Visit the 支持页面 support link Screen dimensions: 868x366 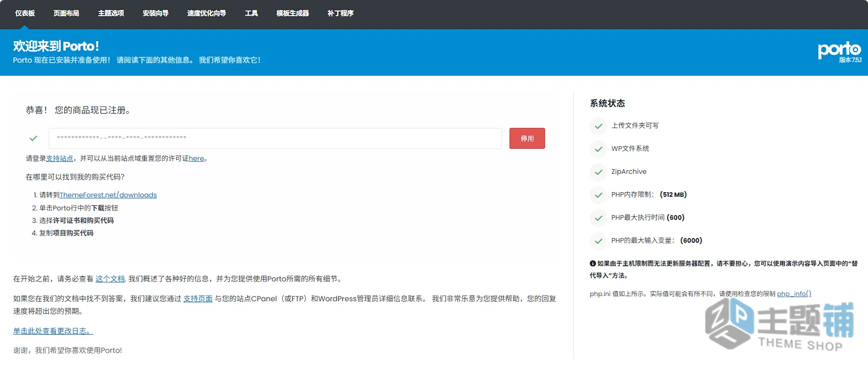click(x=198, y=299)
